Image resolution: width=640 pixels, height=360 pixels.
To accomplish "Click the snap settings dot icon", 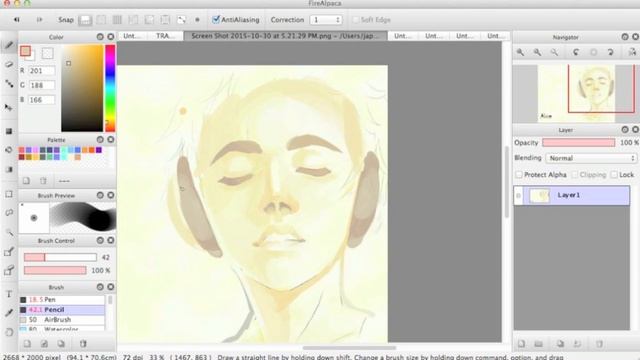I will [197, 20].
